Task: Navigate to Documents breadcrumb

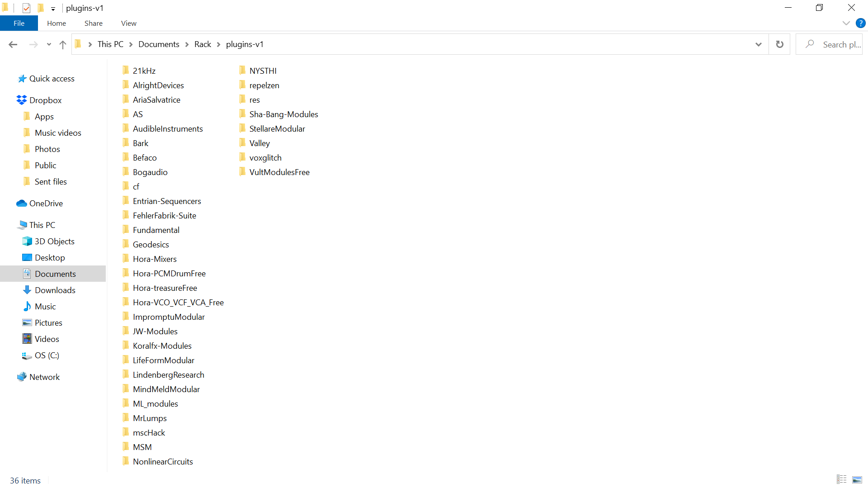Action: pyautogui.click(x=159, y=44)
